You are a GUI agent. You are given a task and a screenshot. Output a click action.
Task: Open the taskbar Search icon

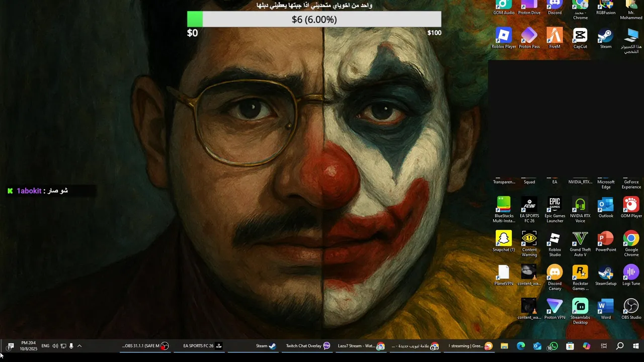pyautogui.click(x=620, y=346)
